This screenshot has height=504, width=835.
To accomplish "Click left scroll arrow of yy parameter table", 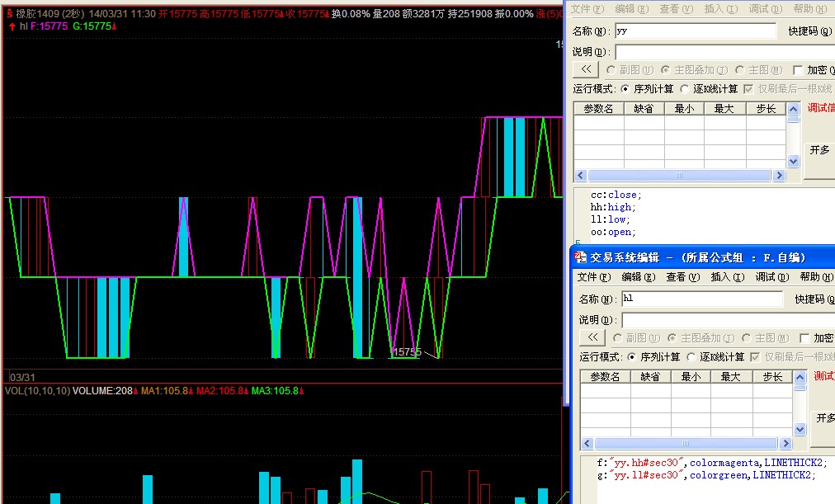I will 580,175.
